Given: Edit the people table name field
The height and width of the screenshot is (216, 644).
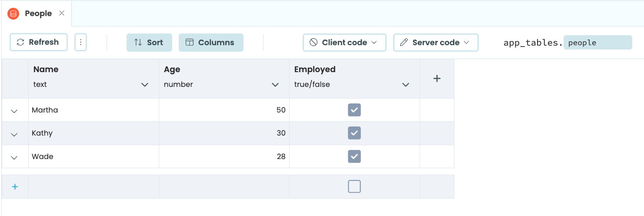Looking at the screenshot, I should point(597,43).
